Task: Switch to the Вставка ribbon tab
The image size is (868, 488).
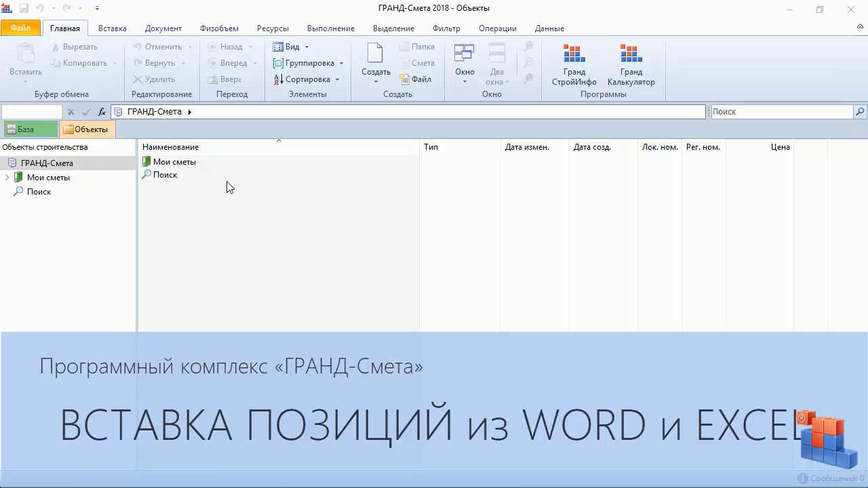Action: (113, 28)
